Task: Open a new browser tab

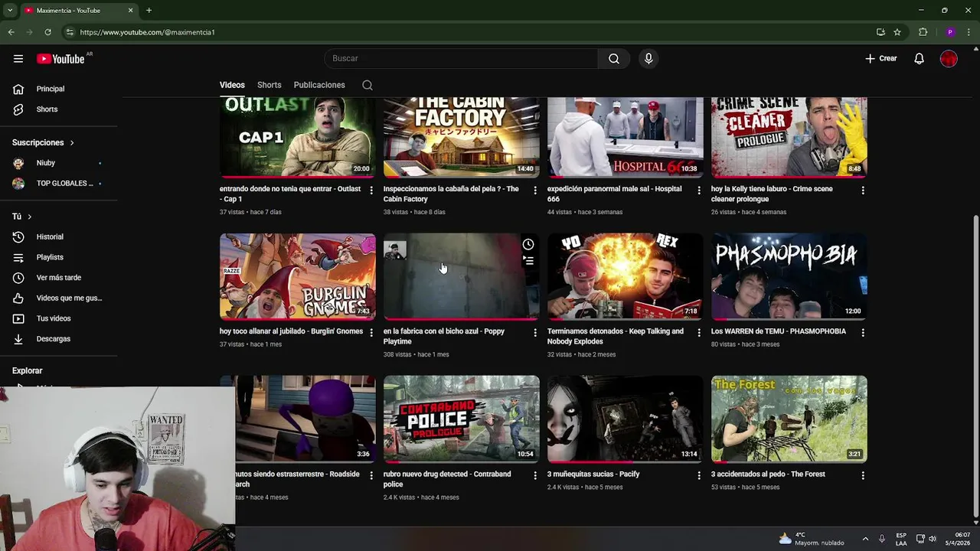Action: (149, 11)
